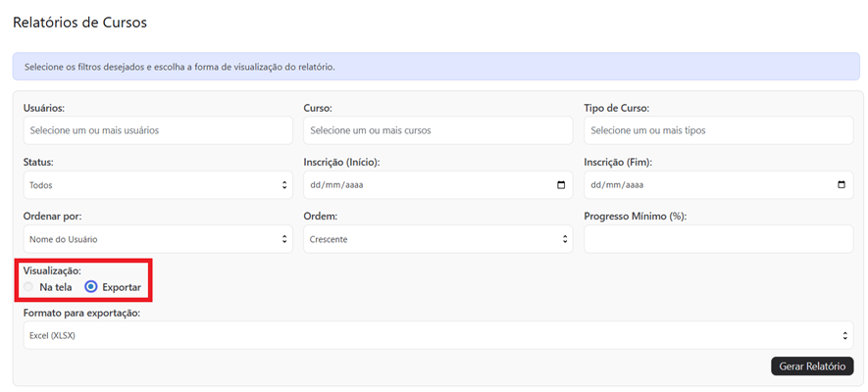Click into the Curso selection field
Image resolution: width=868 pixels, height=392 pixels.
click(437, 130)
